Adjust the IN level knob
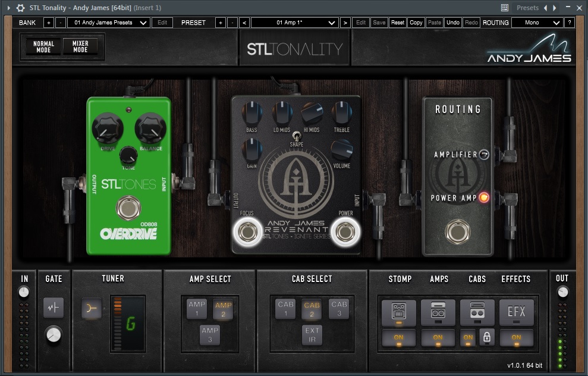The image size is (588, 376). (24, 292)
